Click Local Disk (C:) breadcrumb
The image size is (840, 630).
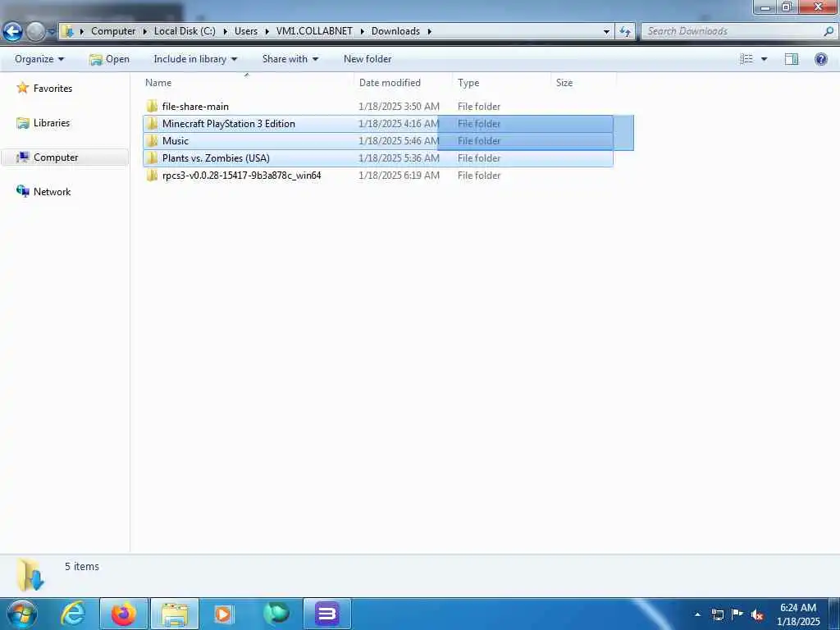(x=185, y=31)
